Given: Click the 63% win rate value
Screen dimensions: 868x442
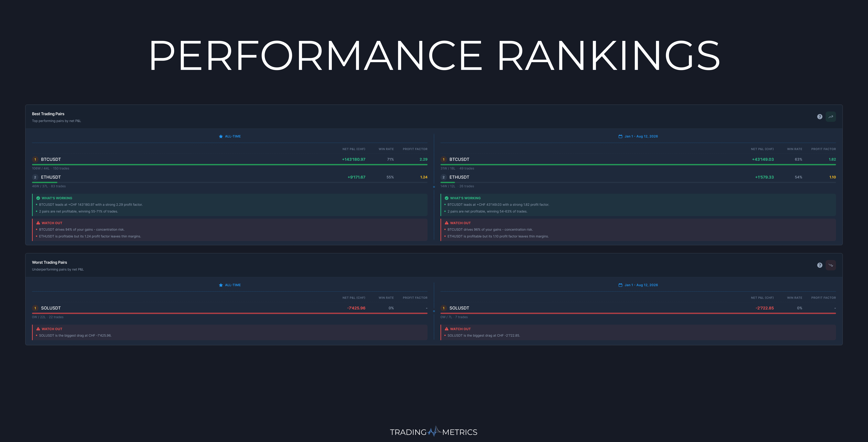Looking at the screenshot, I should tap(799, 160).
